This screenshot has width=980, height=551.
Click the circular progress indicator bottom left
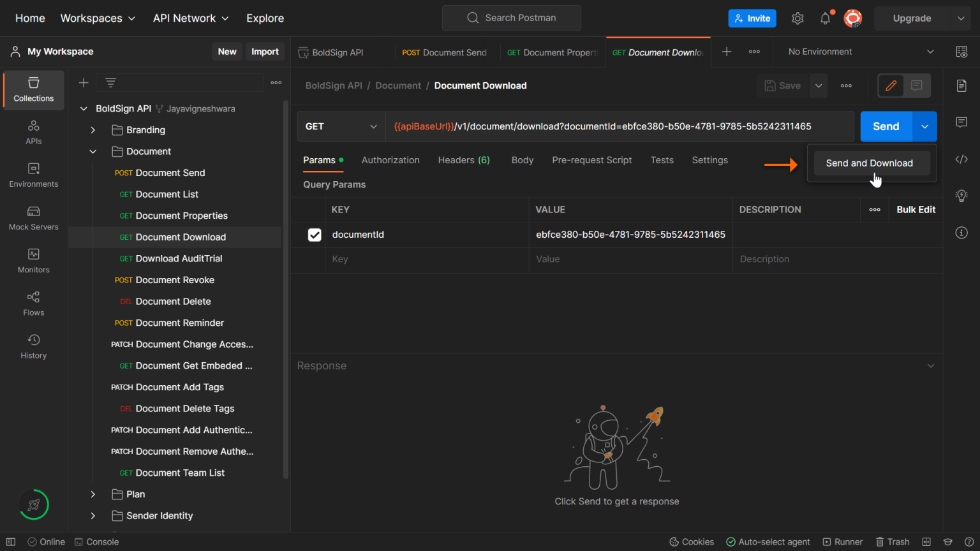click(x=33, y=504)
